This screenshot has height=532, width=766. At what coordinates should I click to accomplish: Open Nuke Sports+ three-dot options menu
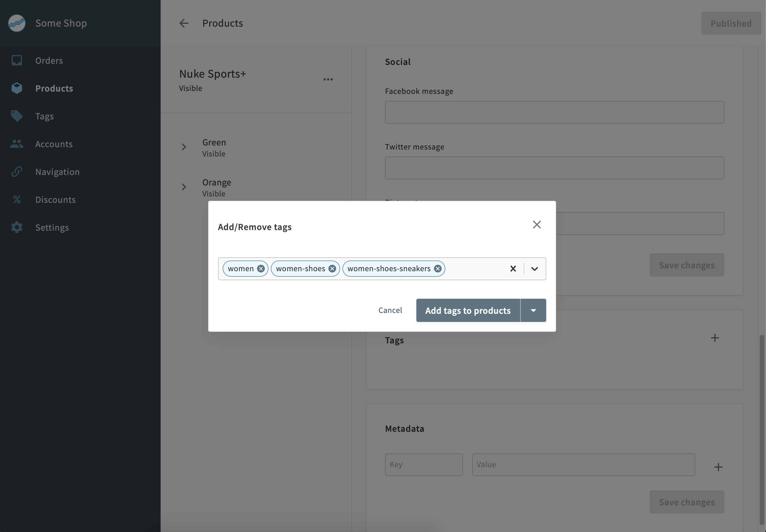328,79
